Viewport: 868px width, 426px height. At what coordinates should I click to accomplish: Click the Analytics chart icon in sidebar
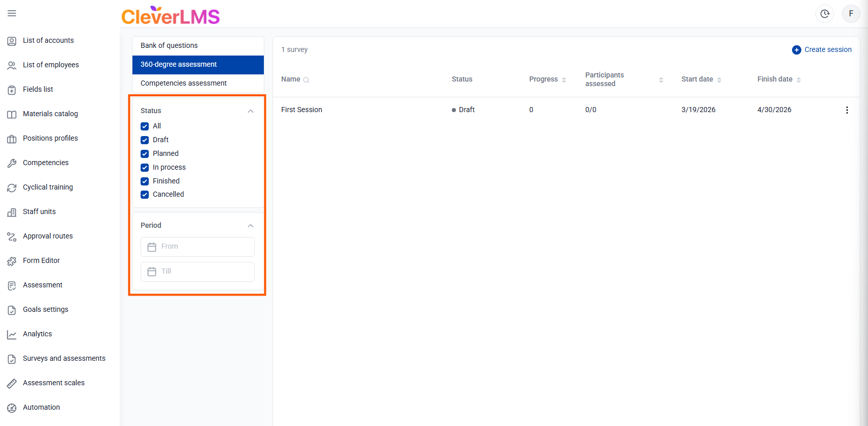click(x=12, y=334)
